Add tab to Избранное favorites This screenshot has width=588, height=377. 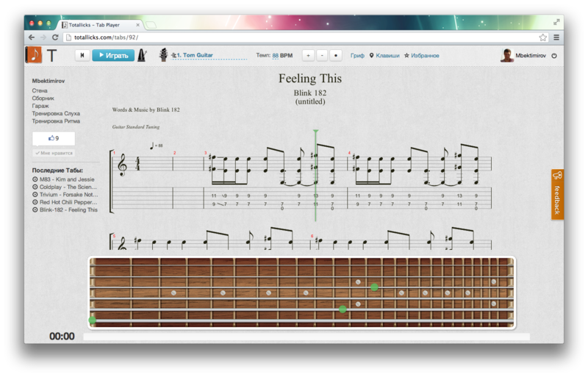click(421, 56)
